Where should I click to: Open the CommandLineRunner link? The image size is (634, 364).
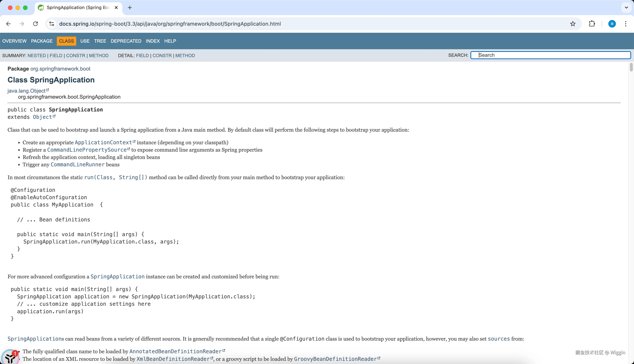pyautogui.click(x=78, y=164)
